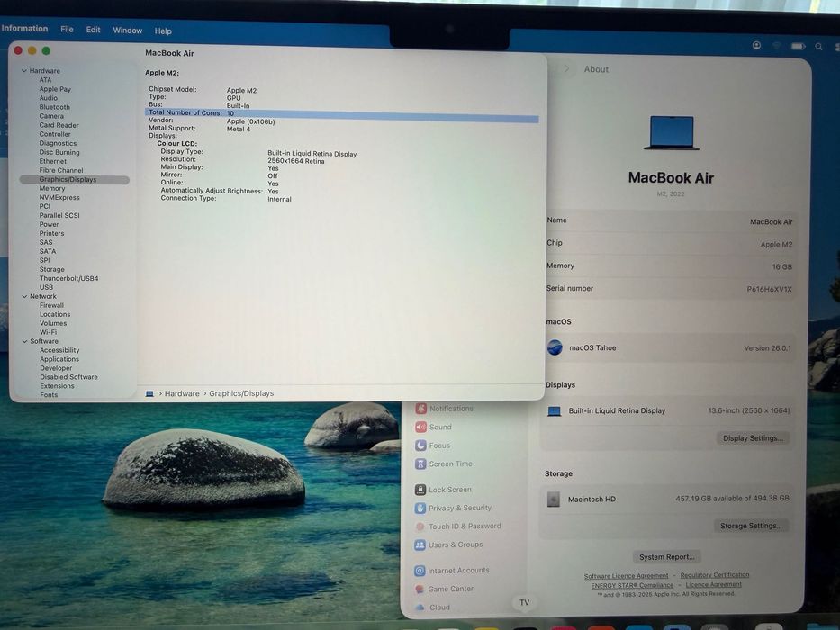Open the Sound settings icon

tap(421, 427)
